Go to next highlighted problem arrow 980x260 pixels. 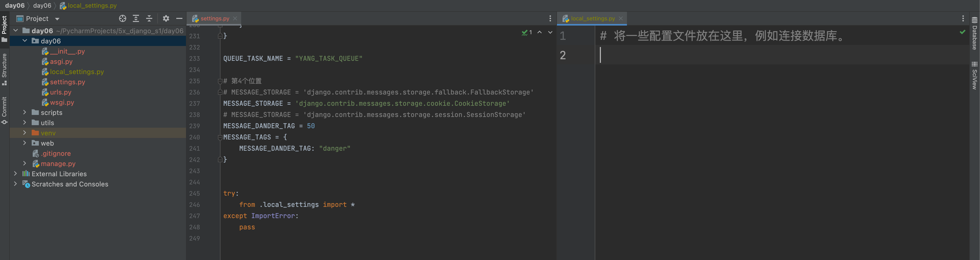click(x=550, y=32)
